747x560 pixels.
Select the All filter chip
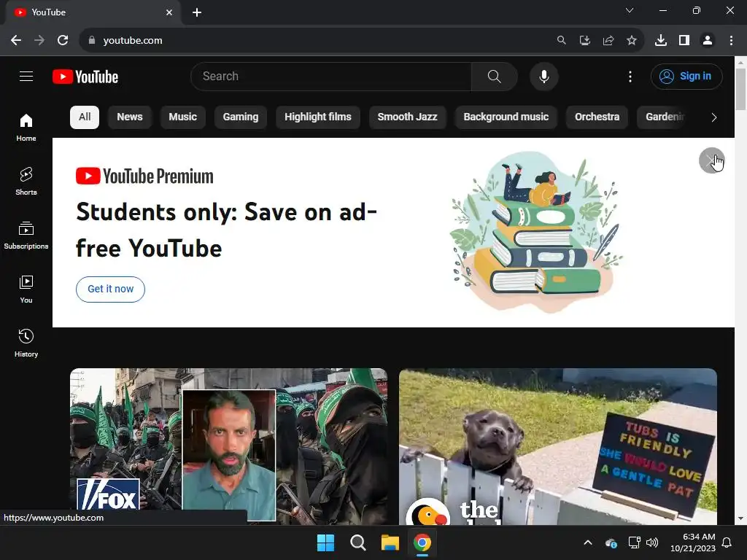coord(85,117)
